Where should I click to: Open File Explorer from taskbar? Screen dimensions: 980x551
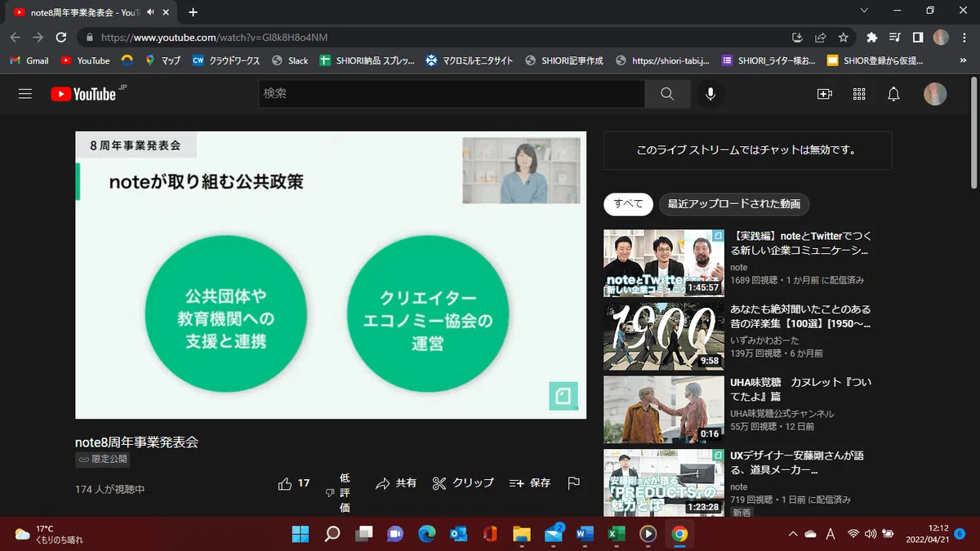click(x=522, y=534)
